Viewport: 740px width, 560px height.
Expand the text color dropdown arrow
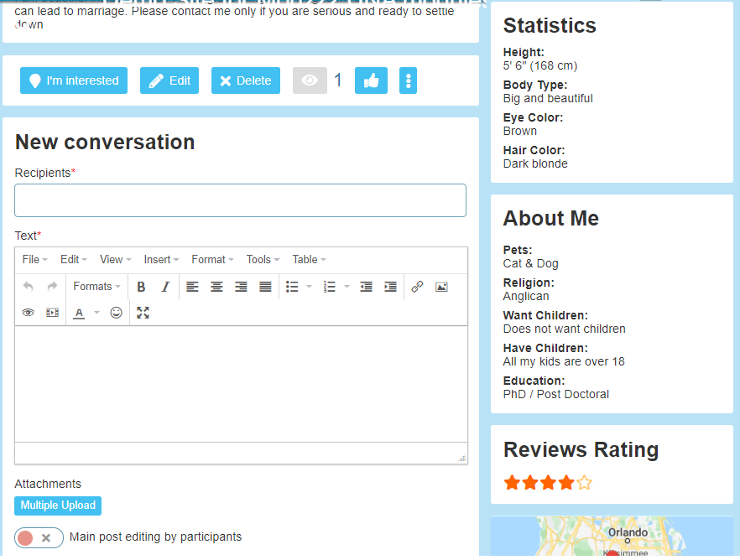pos(96,313)
